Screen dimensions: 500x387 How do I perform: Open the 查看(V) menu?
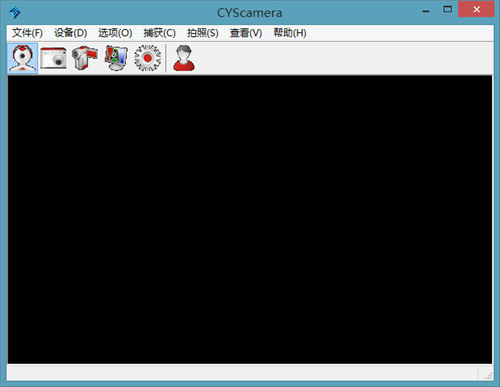point(246,33)
